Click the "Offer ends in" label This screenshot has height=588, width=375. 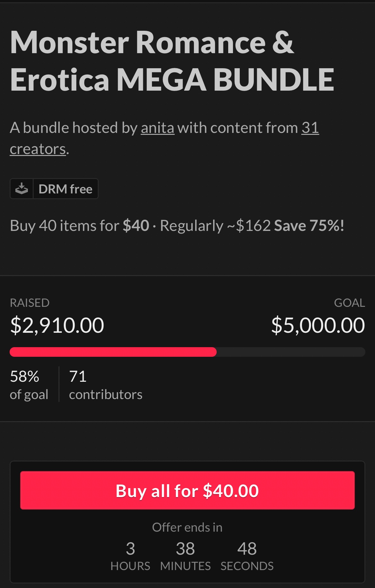187,527
